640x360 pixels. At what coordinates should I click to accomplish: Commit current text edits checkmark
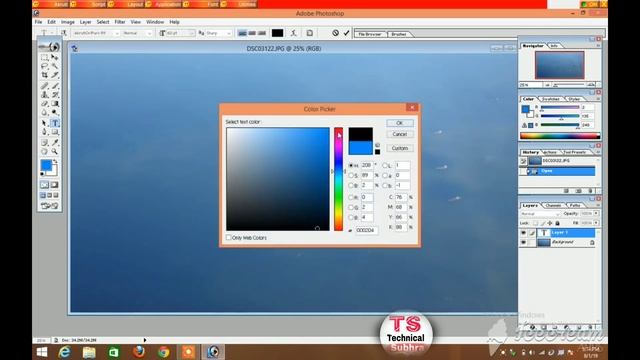pos(347,33)
